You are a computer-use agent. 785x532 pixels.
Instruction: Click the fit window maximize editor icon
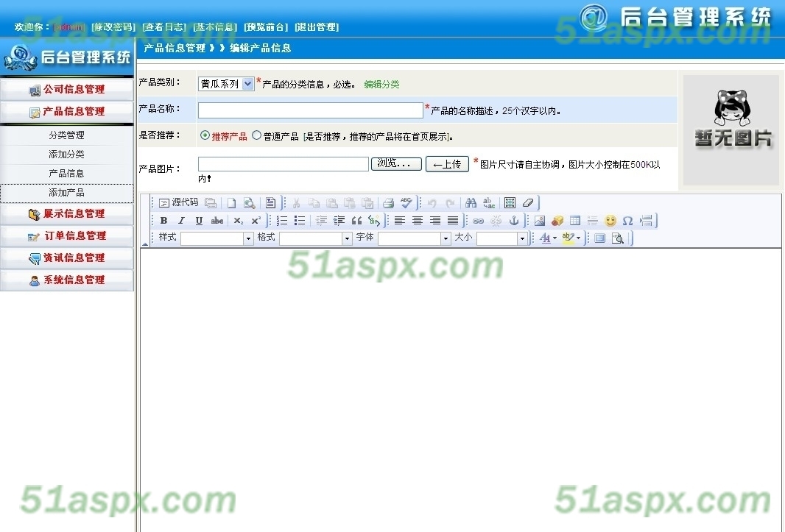pyautogui.click(x=599, y=238)
